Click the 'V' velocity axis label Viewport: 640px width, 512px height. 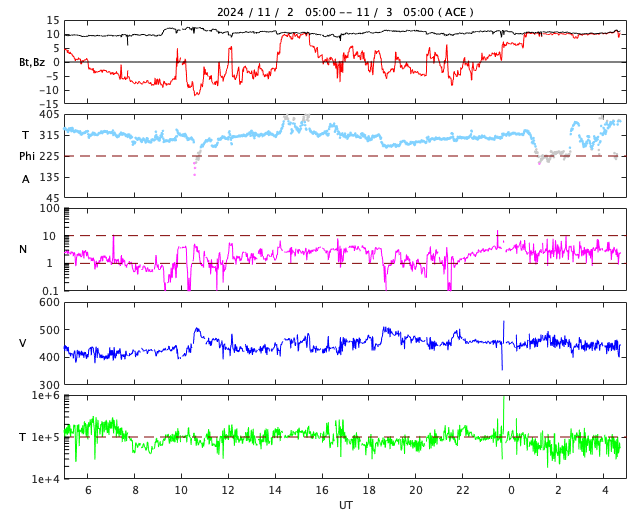click(x=23, y=343)
